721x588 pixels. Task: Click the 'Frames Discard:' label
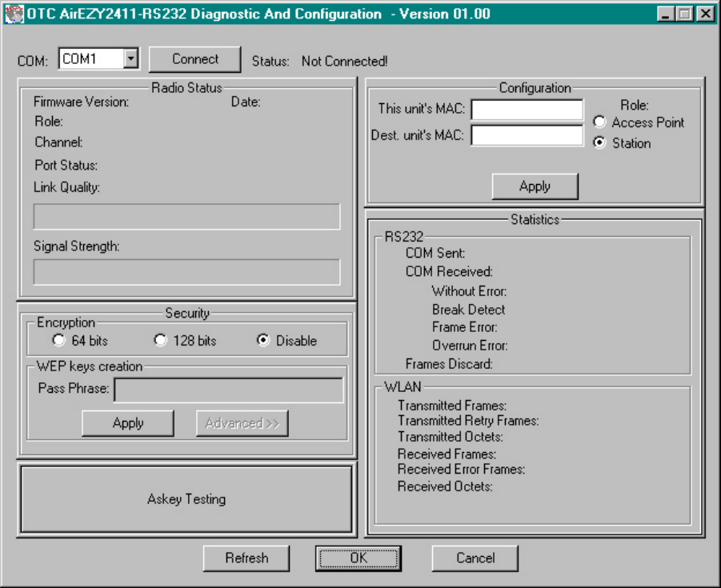[x=449, y=364]
